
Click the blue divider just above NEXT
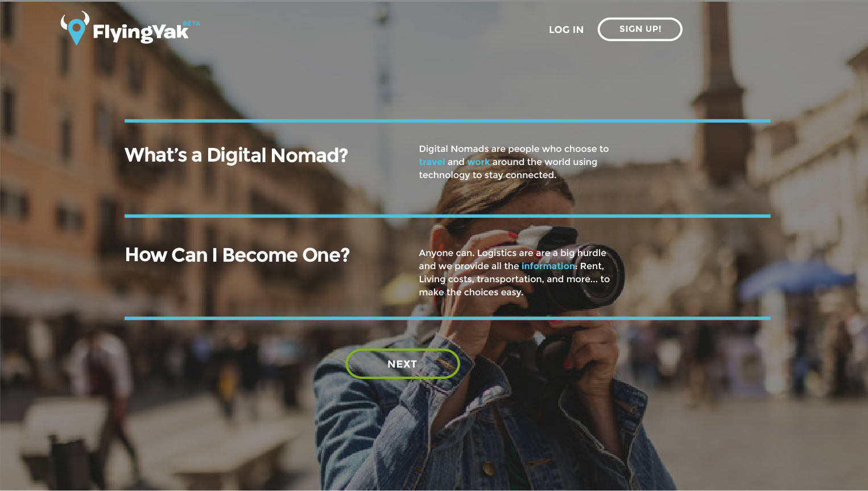[x=448, y=318]
